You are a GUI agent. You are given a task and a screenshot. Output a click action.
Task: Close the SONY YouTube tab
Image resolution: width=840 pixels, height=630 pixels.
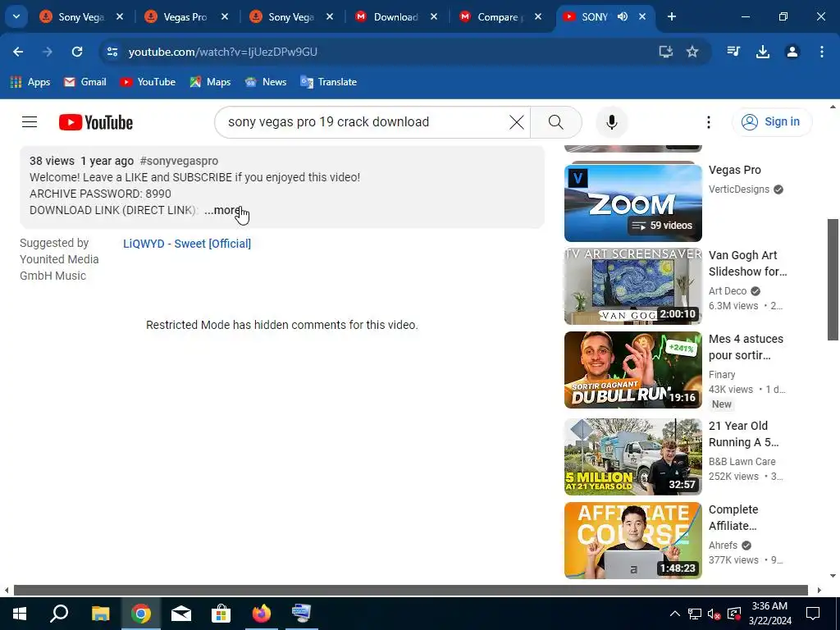[x=642, y=16]
